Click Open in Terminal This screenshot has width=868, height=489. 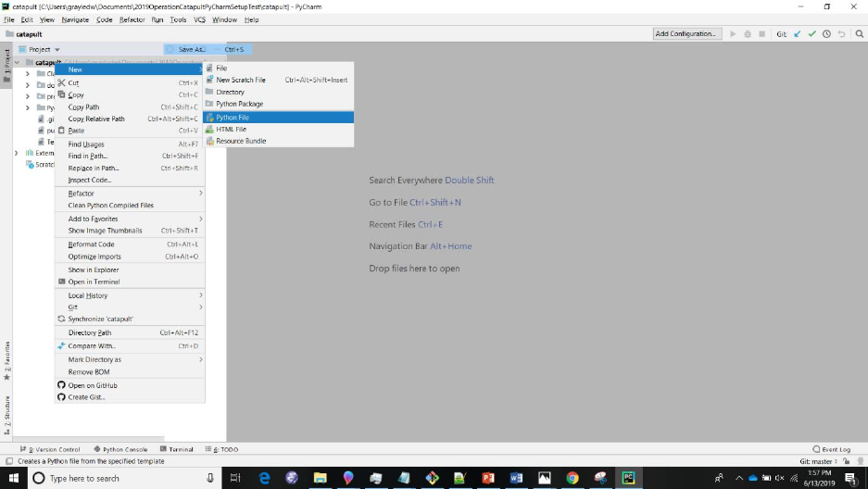click(x=130, y=282)
